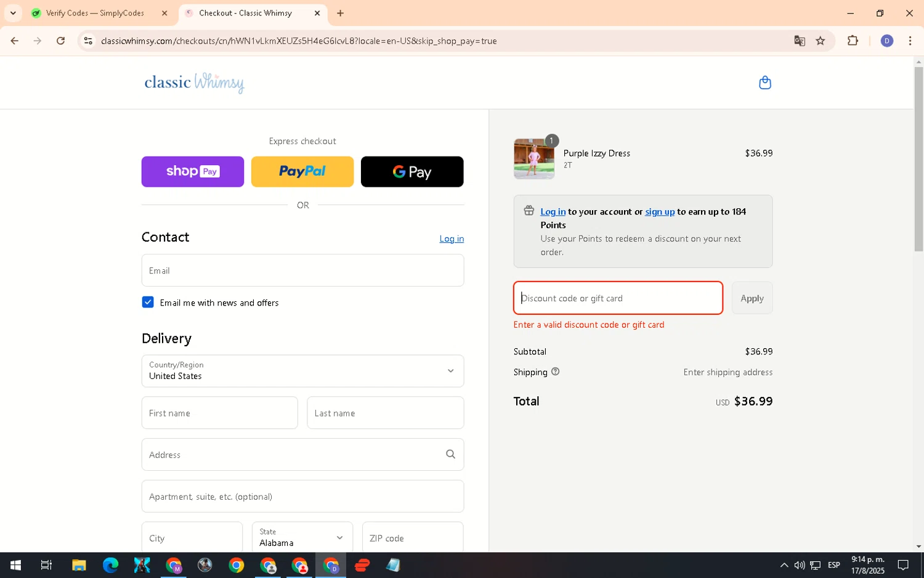The width and height of the screenshot is (924, 578).
Task: Click the Apply discount button
Action: pyautogui.click(x=752, y=298)
